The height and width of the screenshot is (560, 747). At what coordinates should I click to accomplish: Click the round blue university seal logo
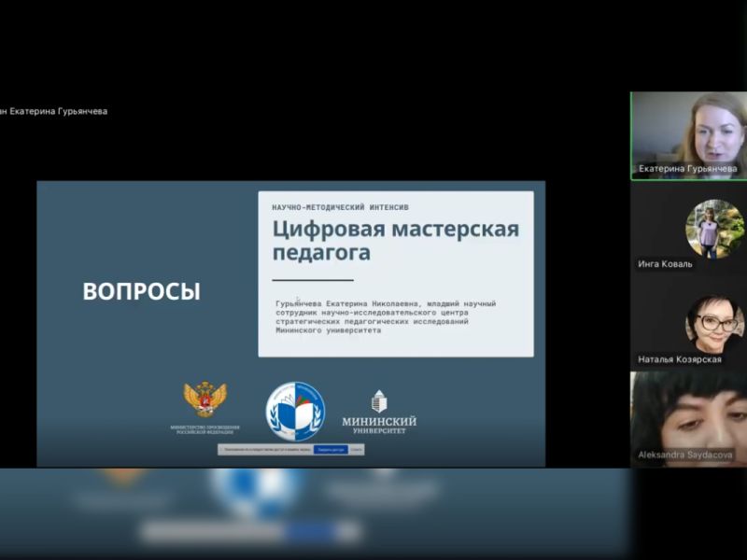tap(295, 411)
